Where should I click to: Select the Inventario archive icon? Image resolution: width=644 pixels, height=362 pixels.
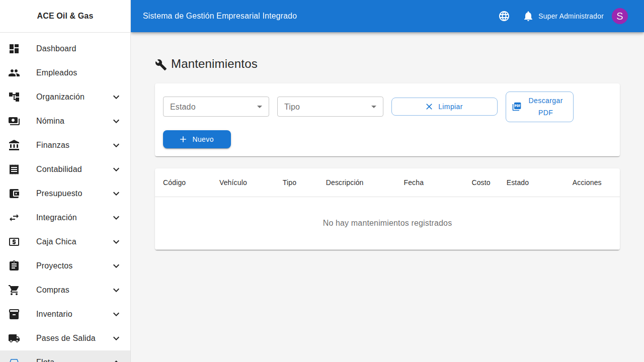coord(14,314)
